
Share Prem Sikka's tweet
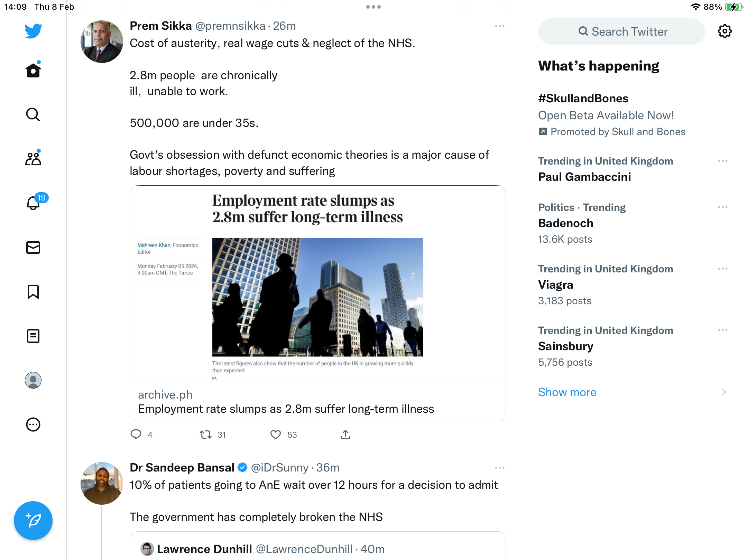coord(345,435)
